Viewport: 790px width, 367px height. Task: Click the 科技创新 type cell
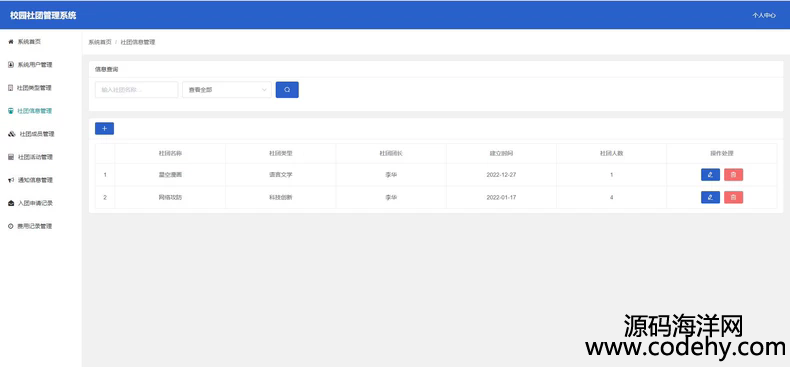(281, 198)
